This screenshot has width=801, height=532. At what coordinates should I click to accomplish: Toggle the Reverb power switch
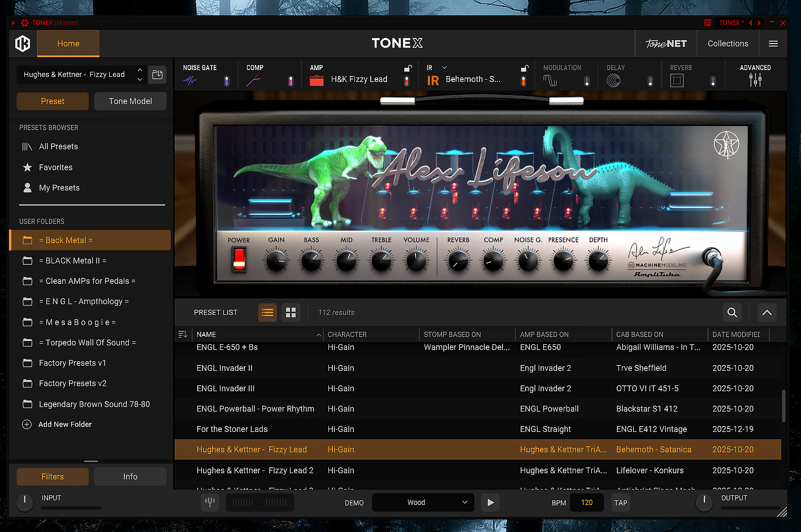click(713, 81)
